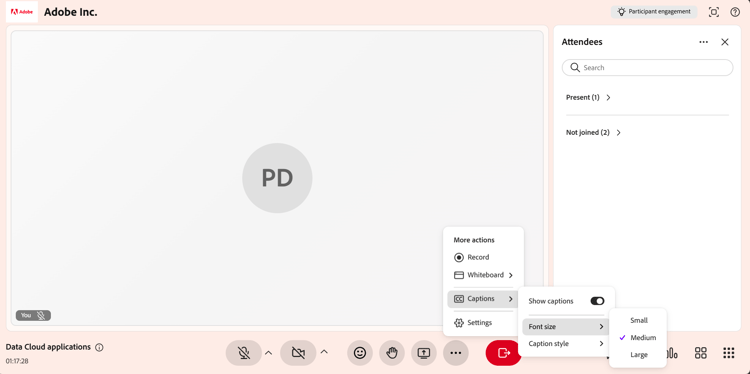Click the PD participant avatar
The height and width of the screenshot is (374, 750).
click(277, 178)
